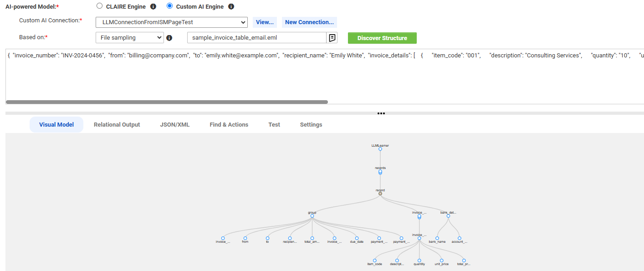The image size is (644, 271).
Task: Select the bank_det... node
Action: point(448,216)
